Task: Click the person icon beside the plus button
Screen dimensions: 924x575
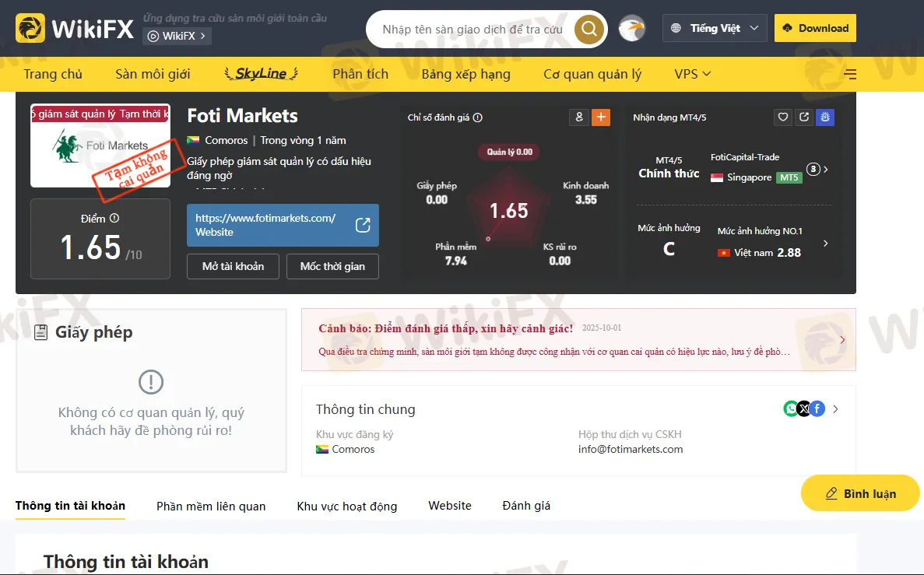Action: pos(578,117)
